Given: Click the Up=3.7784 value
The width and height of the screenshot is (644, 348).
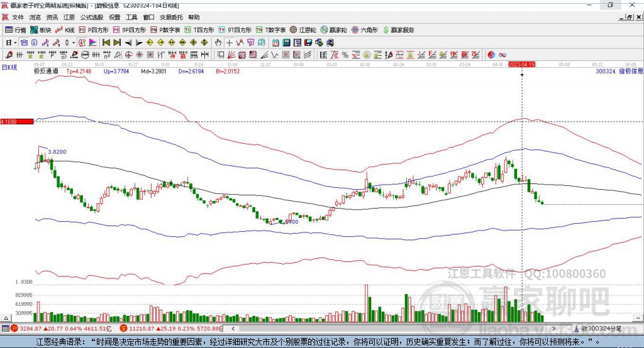Looking at the screenshot, I should (x=116, y=71).
